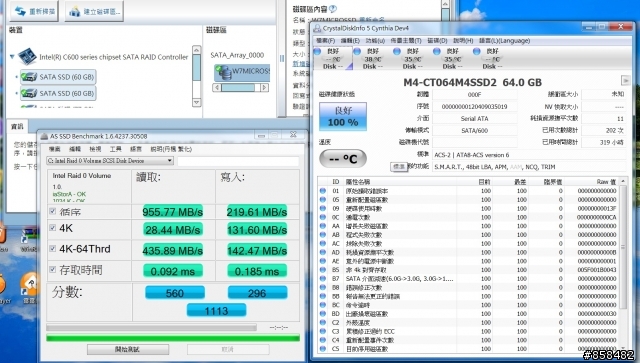Select the second SATA SSD (60 GB) device

(58, 94)
